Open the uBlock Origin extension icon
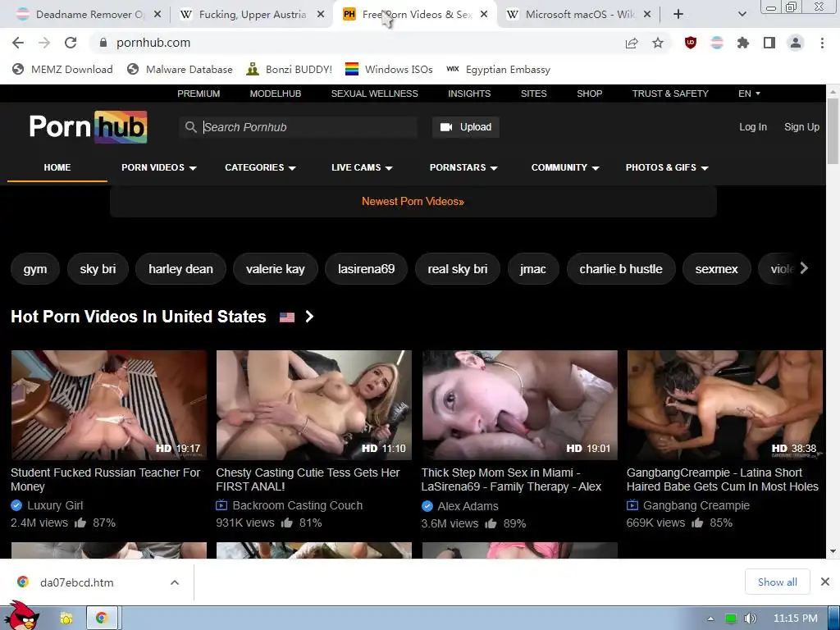Screen dimensions: 840x630 [x=691, y=43]
